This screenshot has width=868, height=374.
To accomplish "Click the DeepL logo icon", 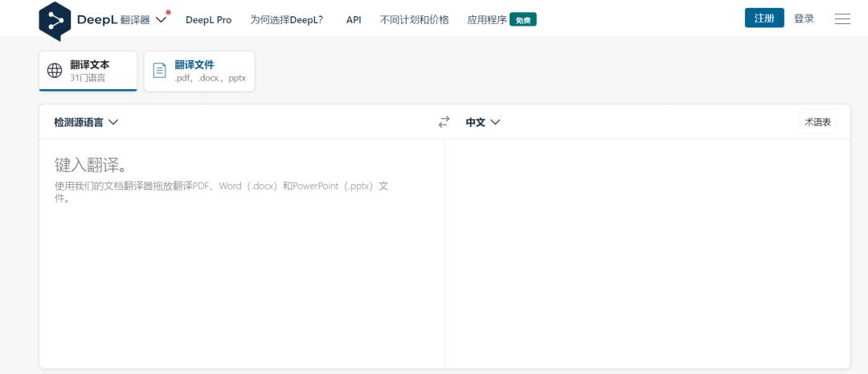I will coord(55,21).
